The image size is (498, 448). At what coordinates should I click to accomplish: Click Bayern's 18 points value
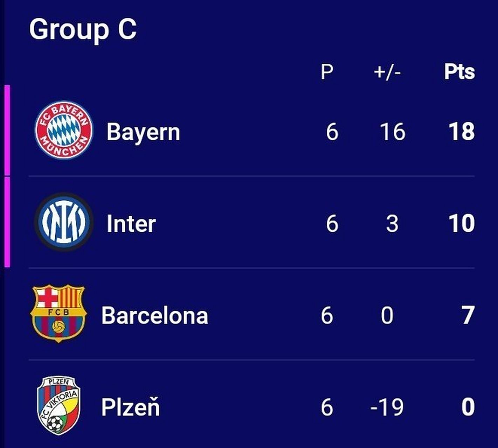[x=462, y=132]
